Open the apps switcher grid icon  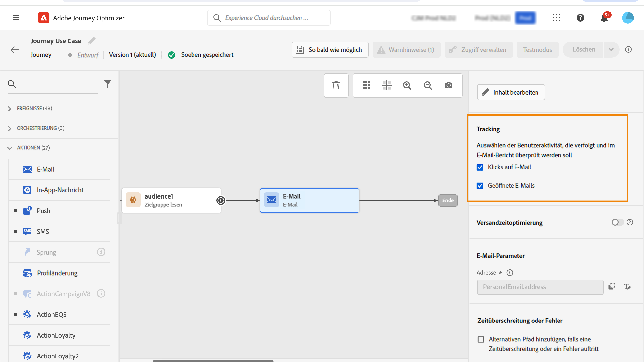pyautogui.click(x=556, y=18)
